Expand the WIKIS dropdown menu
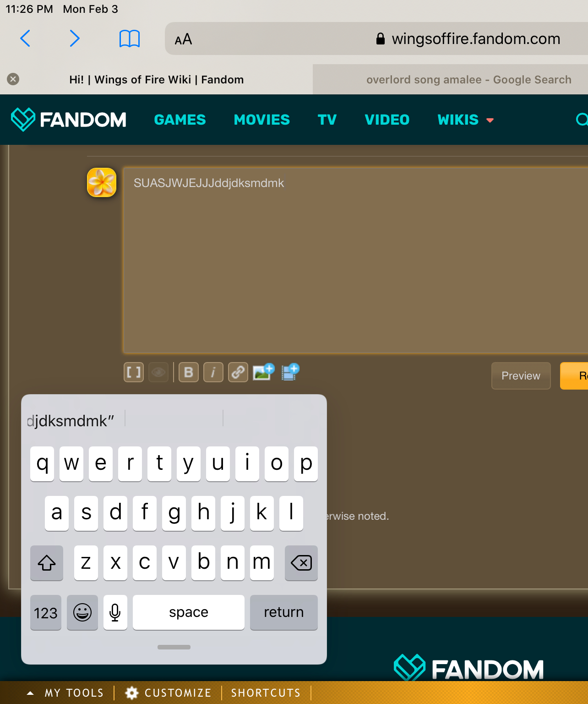Image resolution: width=588 pixels, height=704 pixels. [465, 120]
